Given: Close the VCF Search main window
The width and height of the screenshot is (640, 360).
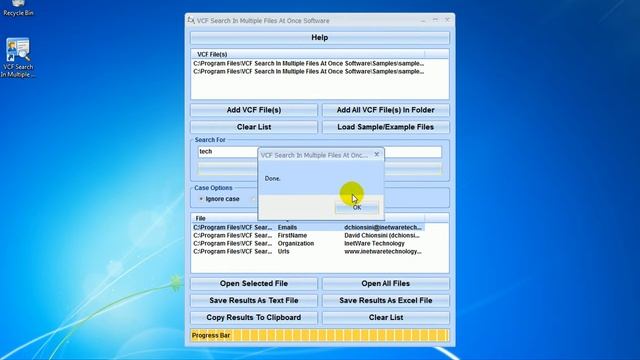Looking at the screenshot, I should tap(447, 20).
